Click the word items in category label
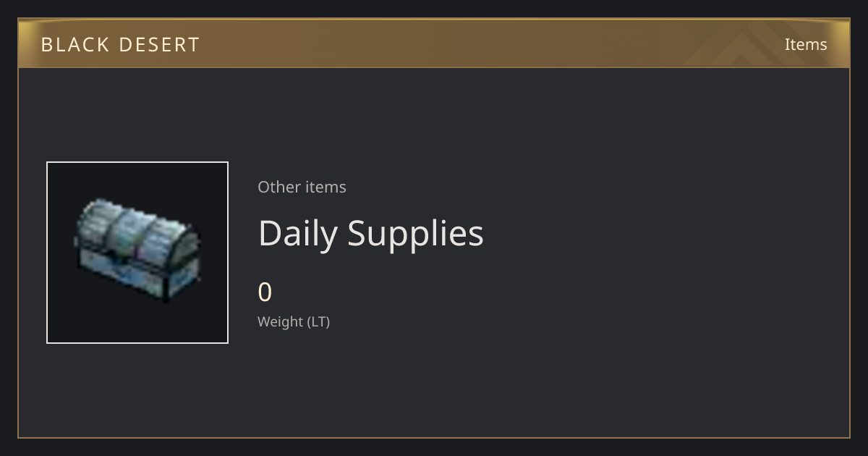Image resolution: width=868 pixels, height=456 pixels. (325, 187)
